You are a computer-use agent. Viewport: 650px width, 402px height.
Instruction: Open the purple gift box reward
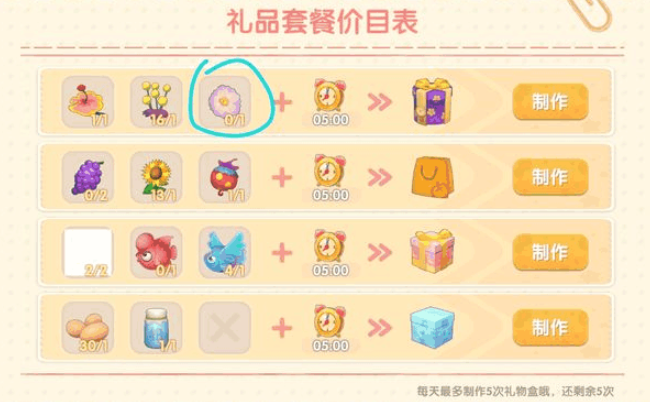coord(432,102)
